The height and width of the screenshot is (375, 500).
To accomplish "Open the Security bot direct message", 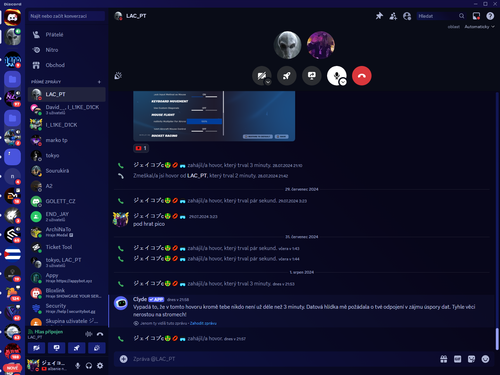I will coord(67,308).
